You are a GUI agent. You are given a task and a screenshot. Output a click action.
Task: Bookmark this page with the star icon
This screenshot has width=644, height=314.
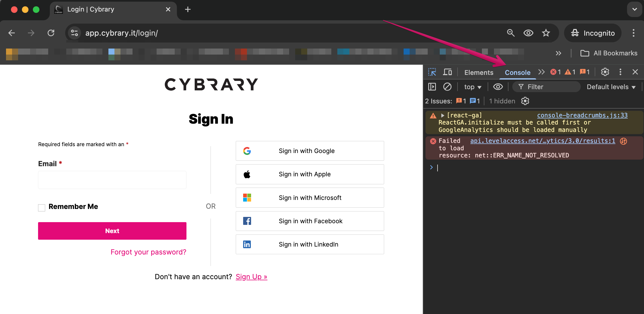pos(546,33)
